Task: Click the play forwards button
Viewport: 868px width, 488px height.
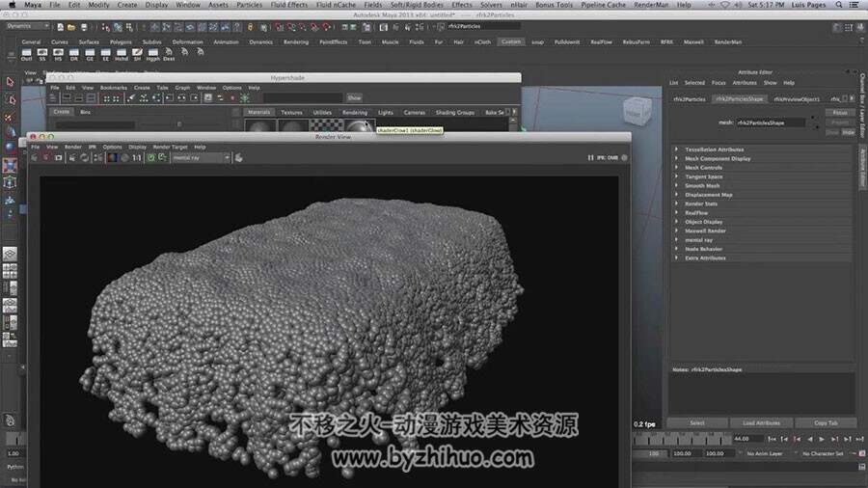Action: click(822, 439)
